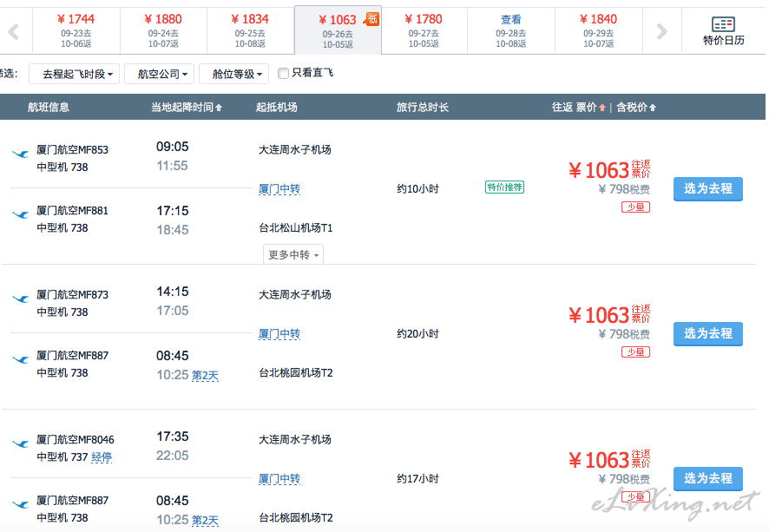Select the ¥1834 09-25去 date tab
Viewport: 769px width, 532px height.
click(250, 31)
